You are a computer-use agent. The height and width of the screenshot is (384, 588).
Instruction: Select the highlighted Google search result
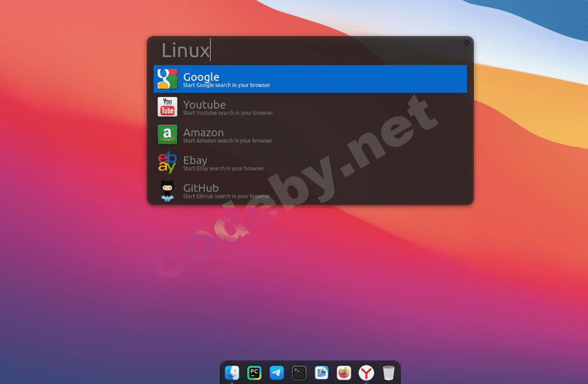tap(310, 79)
